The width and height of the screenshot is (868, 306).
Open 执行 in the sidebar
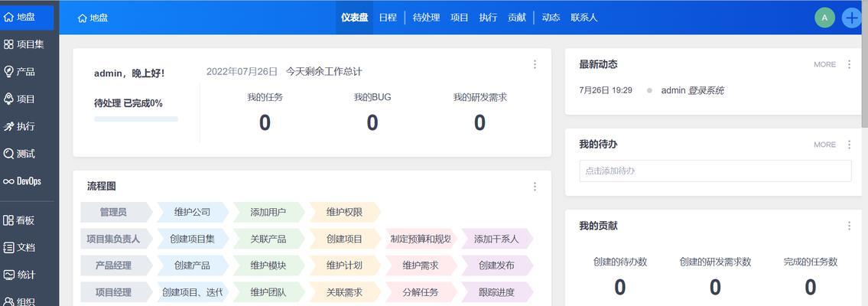pyautogui.click(x=20, y=126)
